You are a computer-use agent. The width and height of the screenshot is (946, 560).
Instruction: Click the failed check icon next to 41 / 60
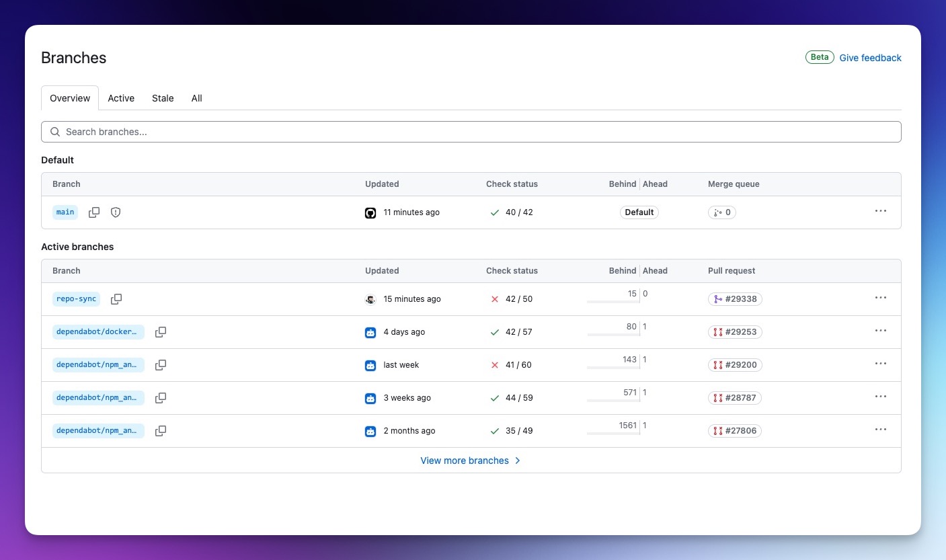(495, 365)
